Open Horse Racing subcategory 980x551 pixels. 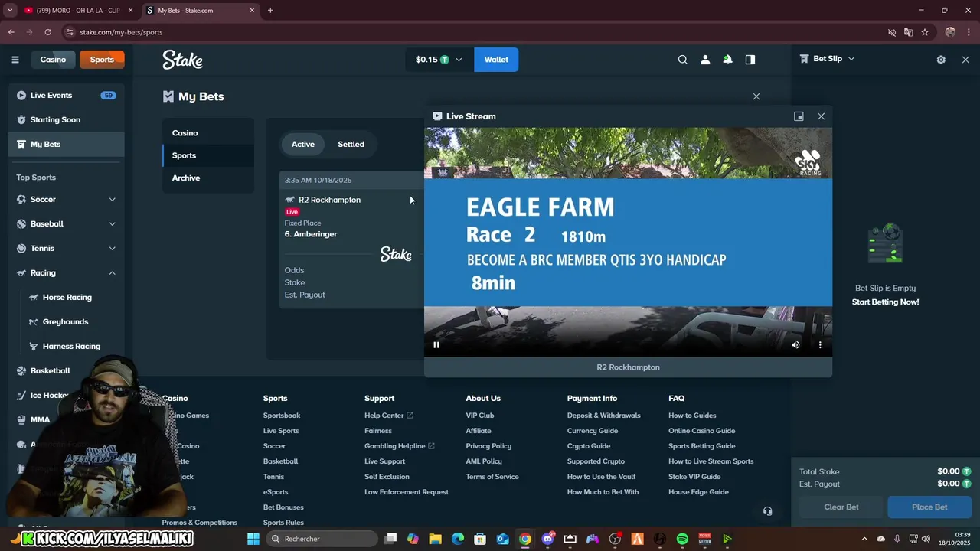pos(67,298)
